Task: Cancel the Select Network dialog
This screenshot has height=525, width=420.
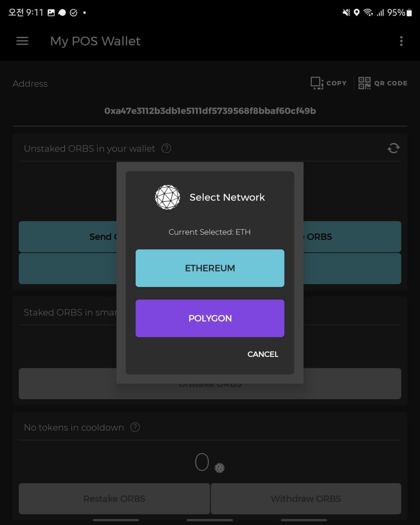Action: point(263,354)
